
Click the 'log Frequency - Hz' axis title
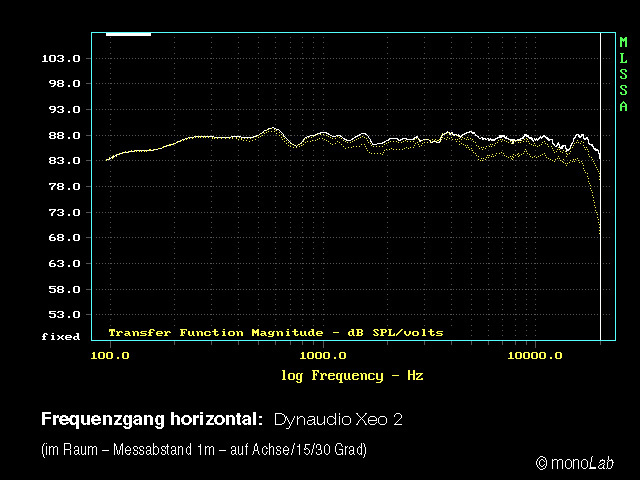point(352,376)
